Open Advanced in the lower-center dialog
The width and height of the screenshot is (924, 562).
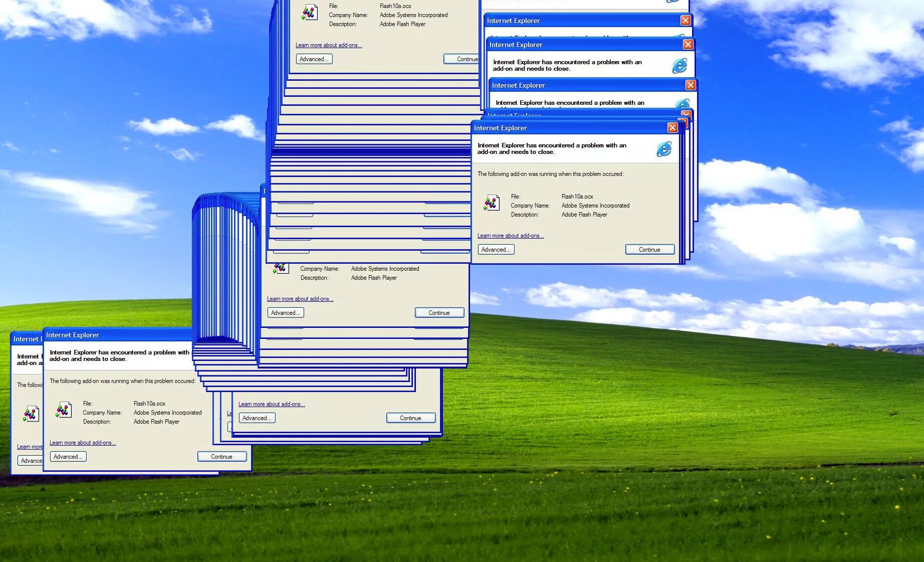tap(257, 418)
